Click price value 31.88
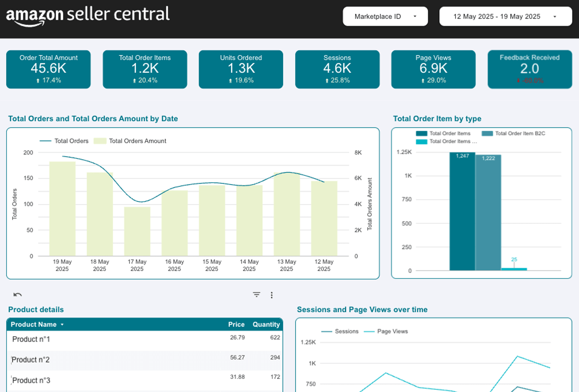Viewport: 579px width, 392px height. (237, 377)
